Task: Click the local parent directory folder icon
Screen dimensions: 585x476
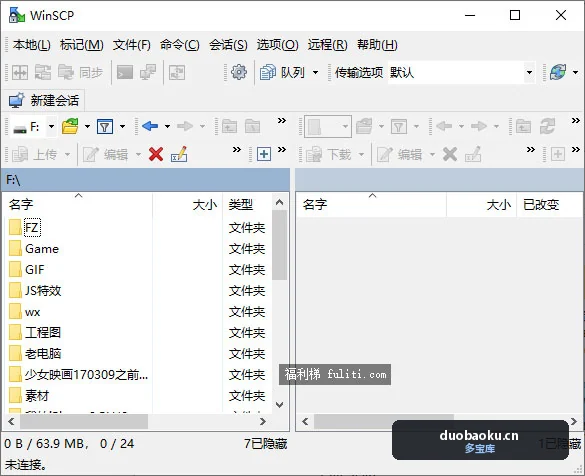Action: (229, 126)
